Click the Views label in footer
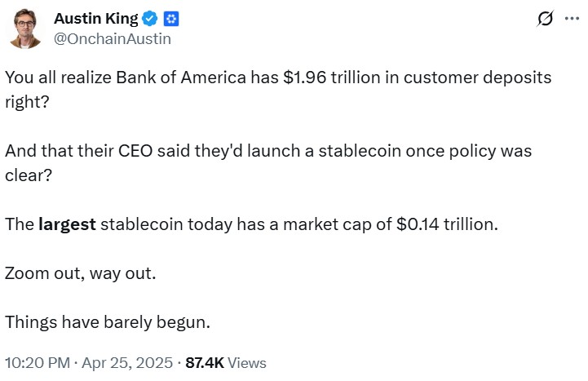Viewport: 588px width, 381px height. point(247,363)
